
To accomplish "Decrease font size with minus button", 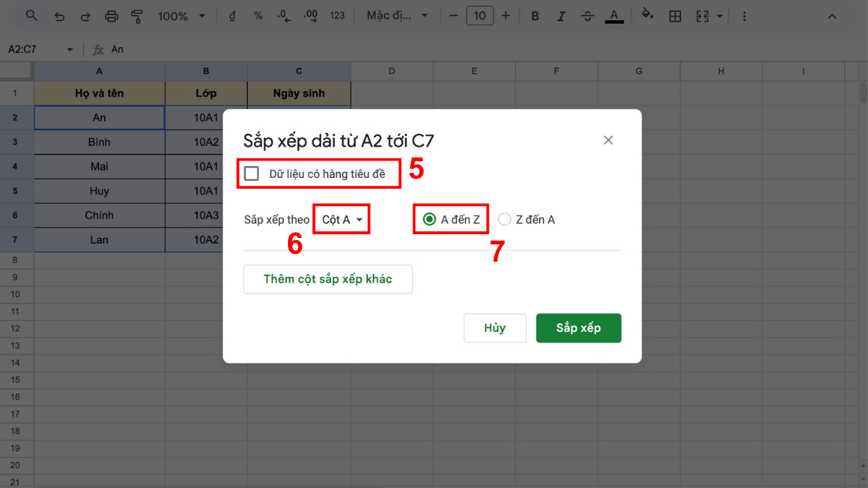I will coord(453,16).
